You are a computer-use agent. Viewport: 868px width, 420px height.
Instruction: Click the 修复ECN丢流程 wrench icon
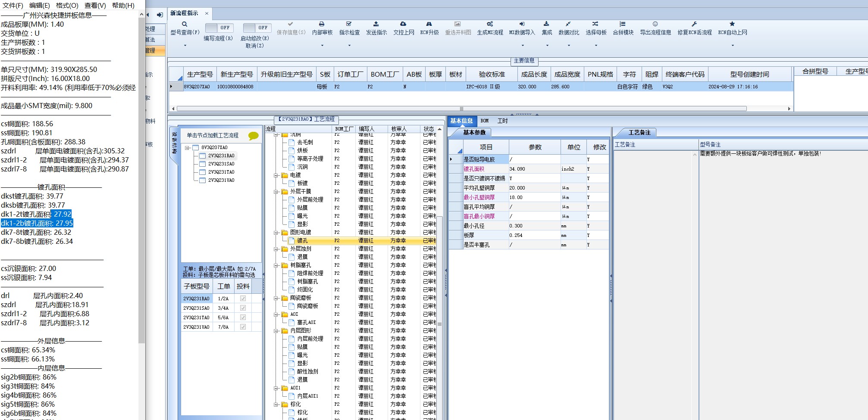click(x=694, y=24)
